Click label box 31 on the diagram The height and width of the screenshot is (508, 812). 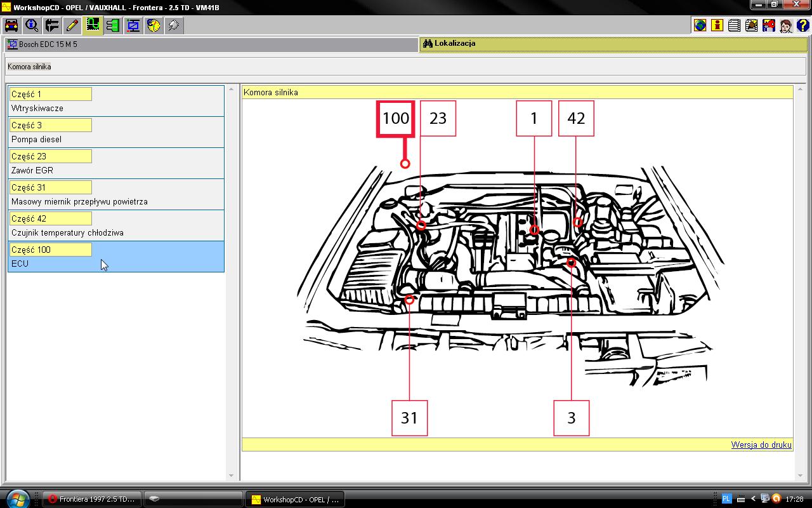coord(410,418)
